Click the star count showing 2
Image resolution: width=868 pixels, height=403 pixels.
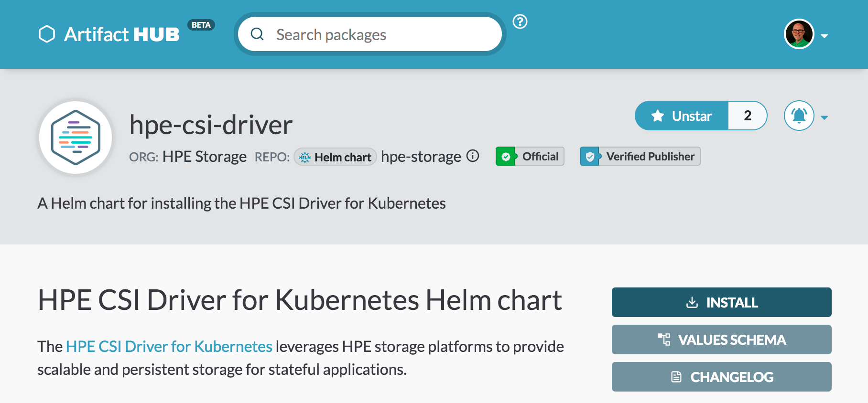[748, 116]
